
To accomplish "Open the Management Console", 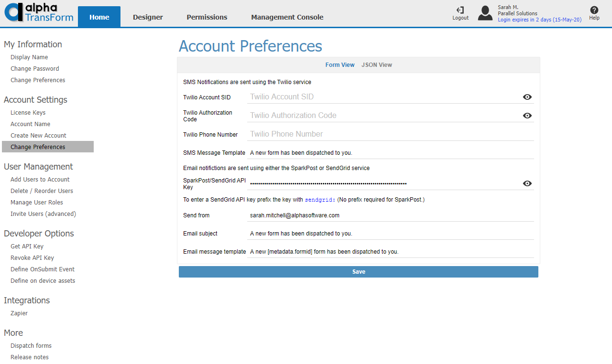I will pyautogui.click(x=287, y=16).
